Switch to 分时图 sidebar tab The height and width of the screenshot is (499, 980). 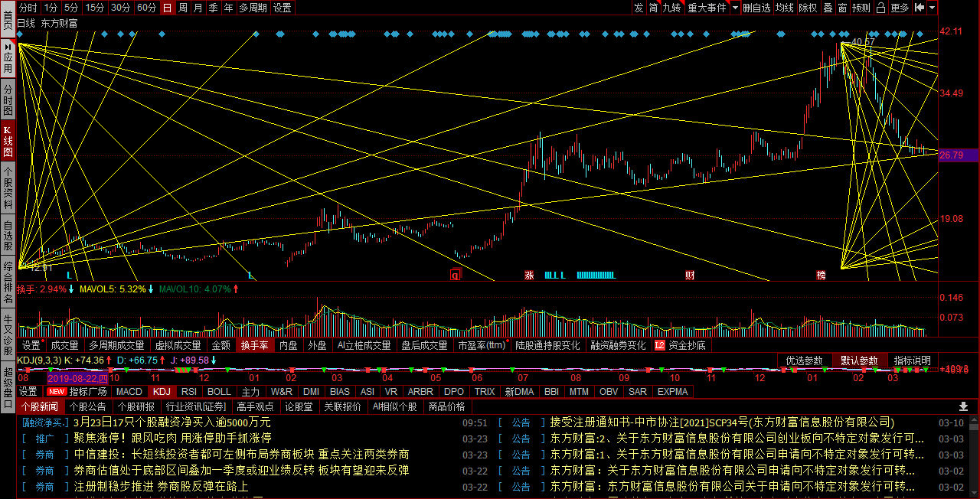coord(8,99)
